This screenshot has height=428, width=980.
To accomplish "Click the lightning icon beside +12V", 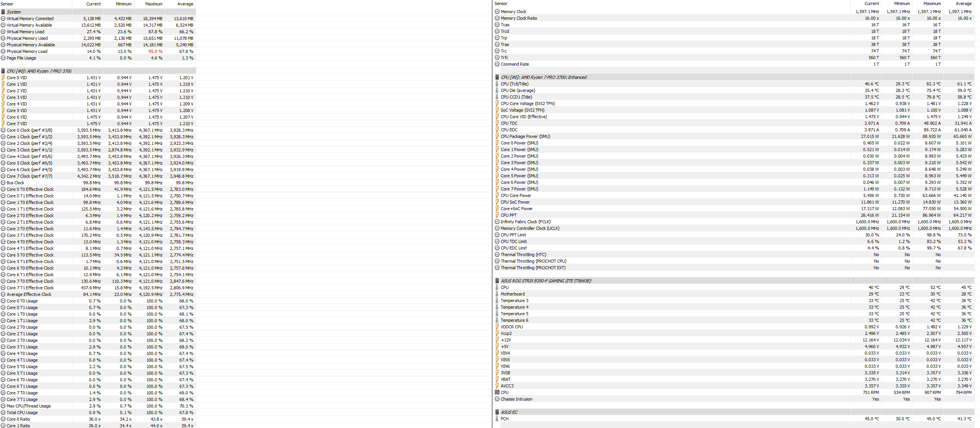I will pos(497,340).
